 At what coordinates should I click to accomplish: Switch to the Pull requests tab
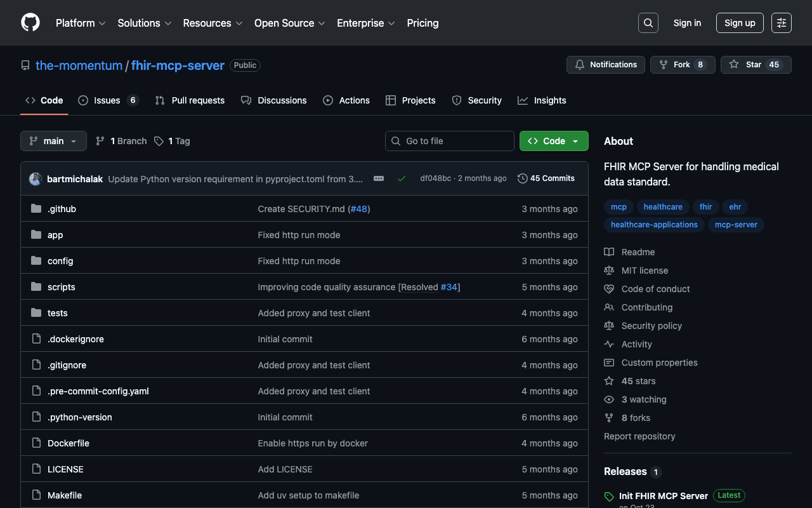point(190,100)
